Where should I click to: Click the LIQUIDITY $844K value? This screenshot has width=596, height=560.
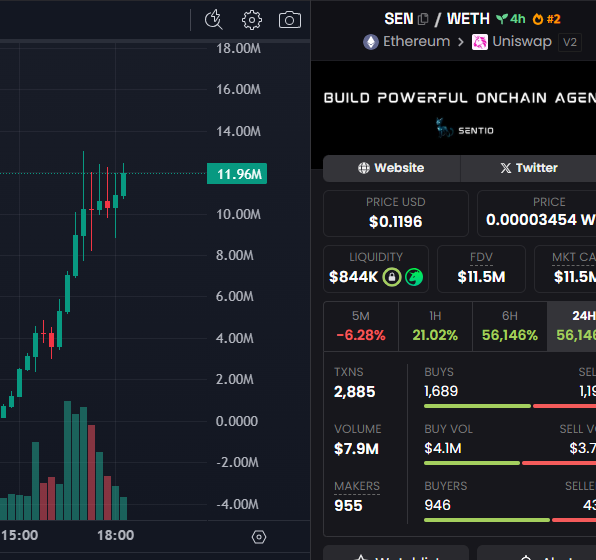pos(353,277)
